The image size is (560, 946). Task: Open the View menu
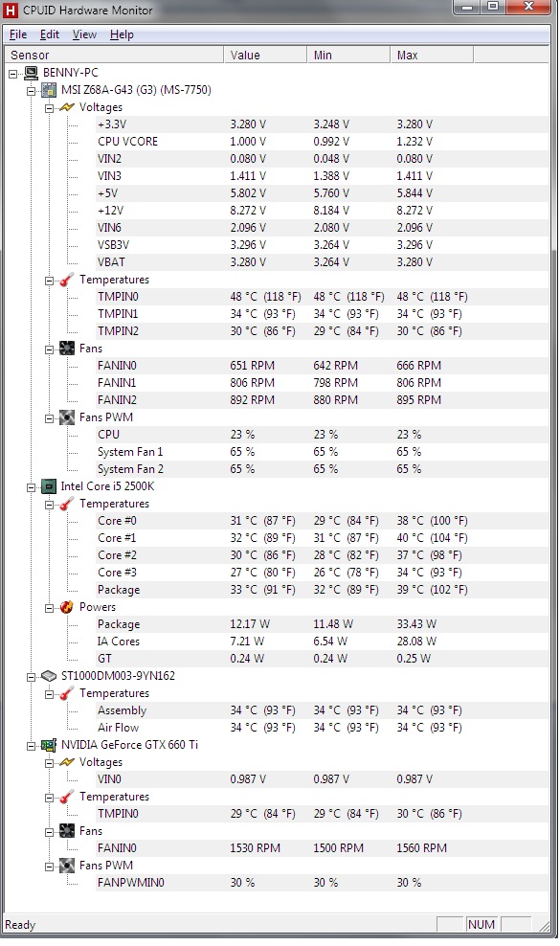coord(84,34)
